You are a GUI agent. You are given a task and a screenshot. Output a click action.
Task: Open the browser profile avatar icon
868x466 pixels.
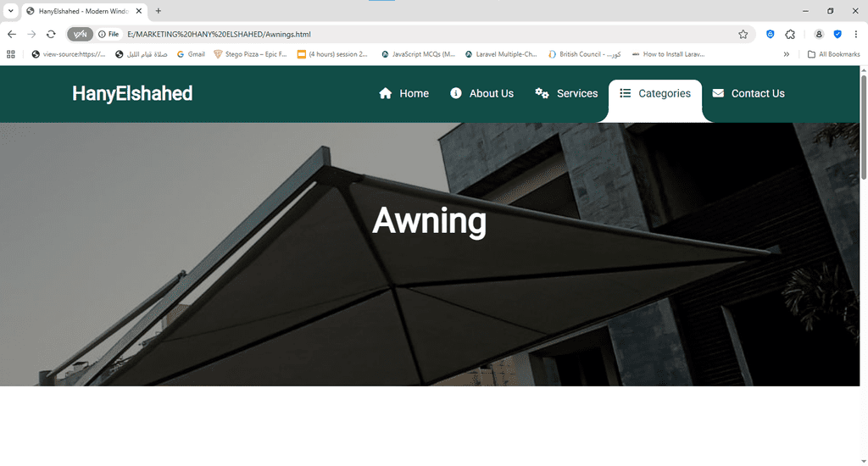(819, 34)
